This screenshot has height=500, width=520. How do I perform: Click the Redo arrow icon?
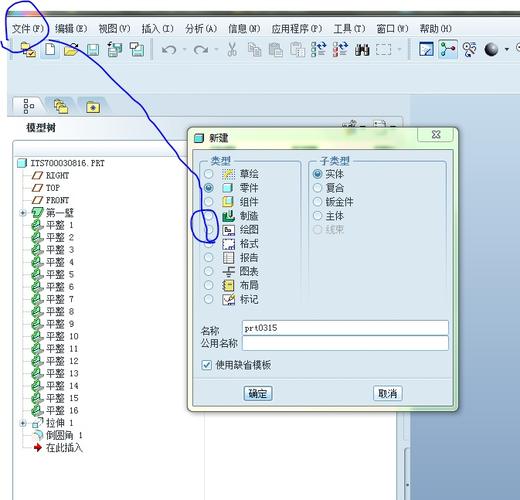click(x=201, y=50)
